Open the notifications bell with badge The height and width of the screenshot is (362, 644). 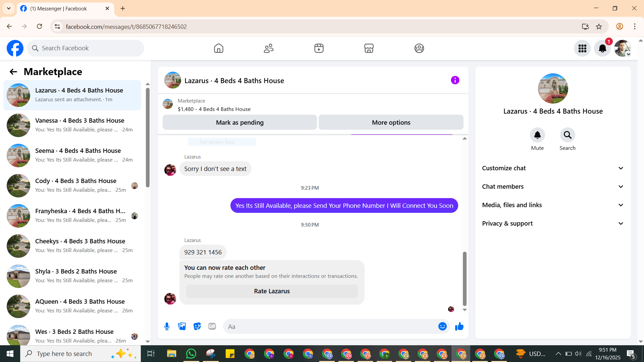point(602,48)
